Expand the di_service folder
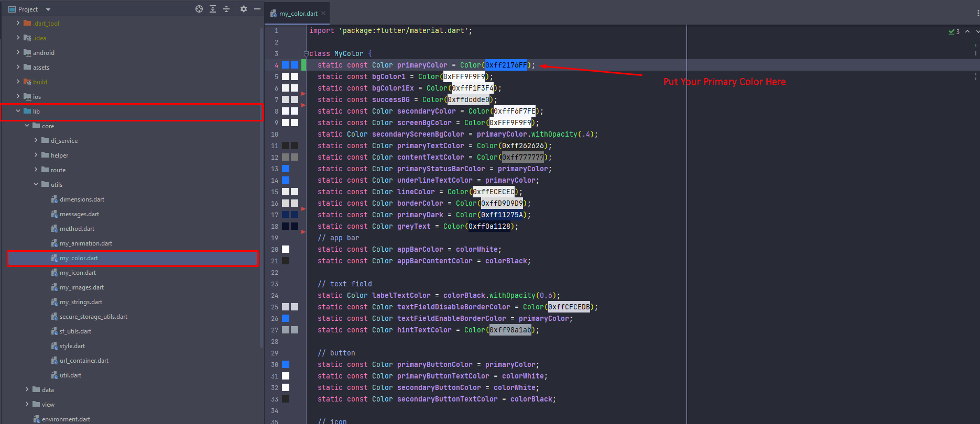This screenshot has height=424, width=980. pyautogui.click(x=36, y=140)
